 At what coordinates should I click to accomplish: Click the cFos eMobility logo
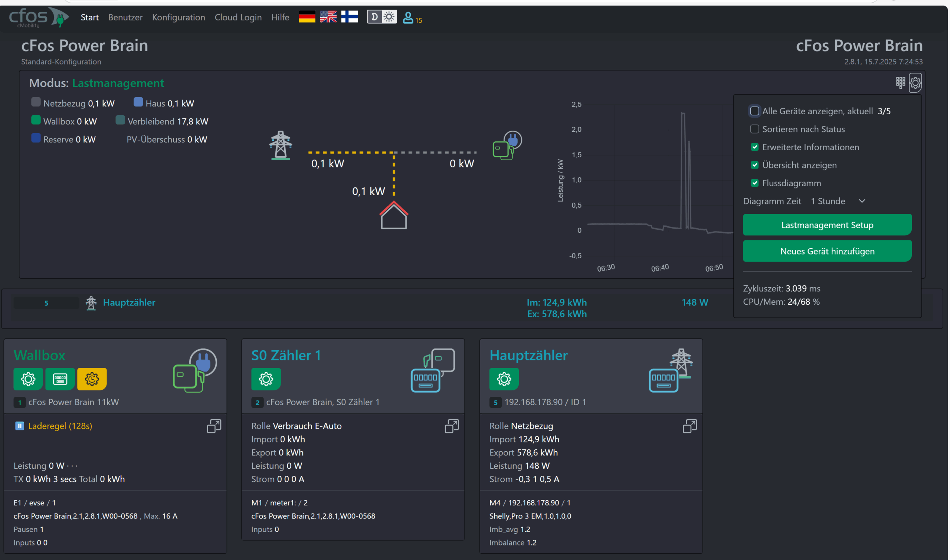tap(39, 17)
